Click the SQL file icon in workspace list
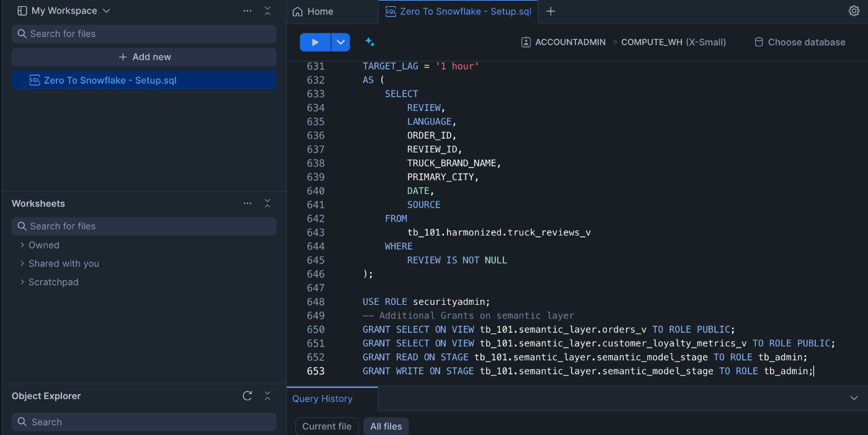 pyautogui.click(x=35, y=81)
